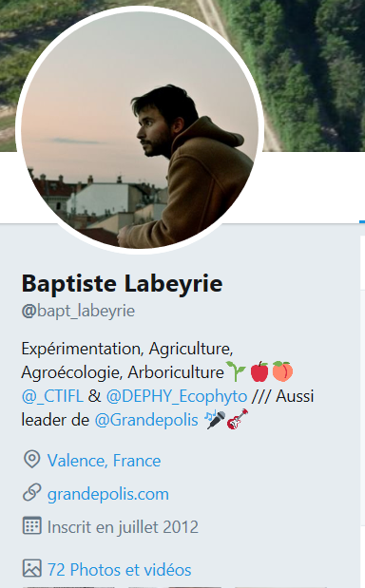Click the seedling emoji in bio

[236, 371]
